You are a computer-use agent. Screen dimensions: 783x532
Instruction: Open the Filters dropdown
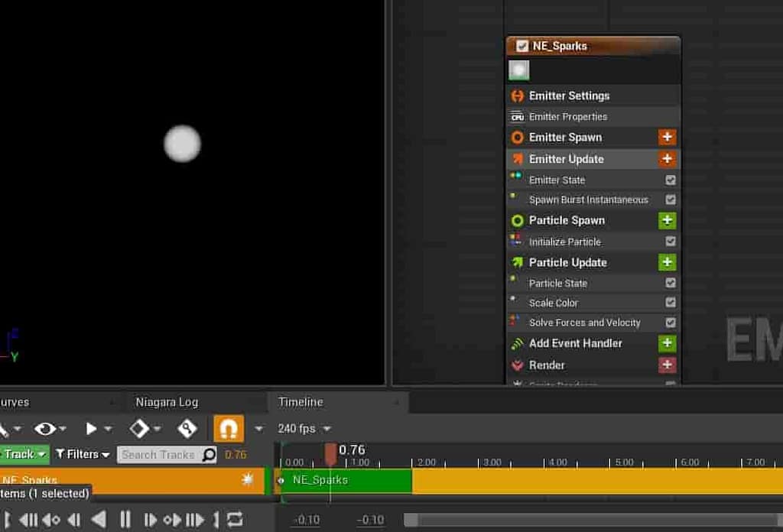tap(82, 454)
